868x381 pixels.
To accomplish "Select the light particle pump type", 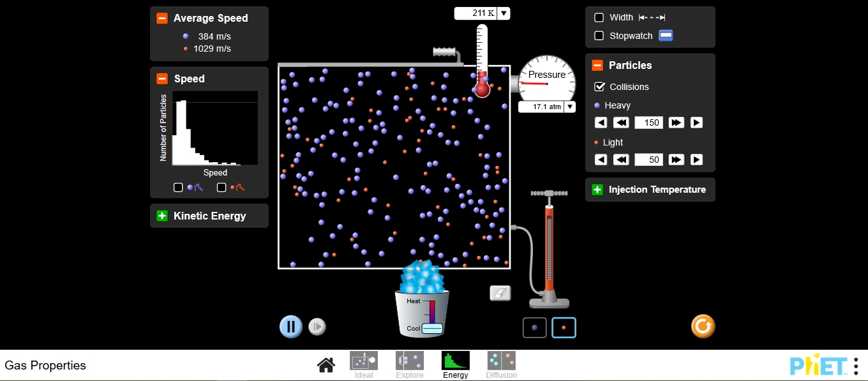I will tap(564, 327).
